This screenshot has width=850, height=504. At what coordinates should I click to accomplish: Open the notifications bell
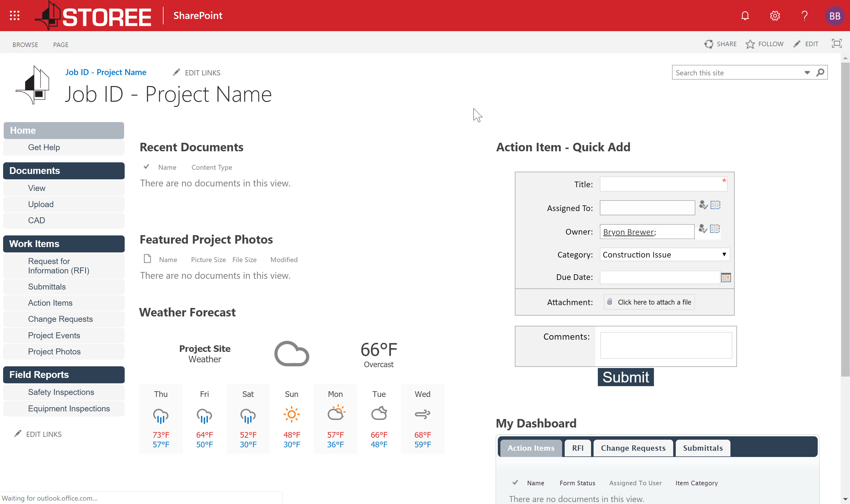pyautogui.click(x=745, y=16)
